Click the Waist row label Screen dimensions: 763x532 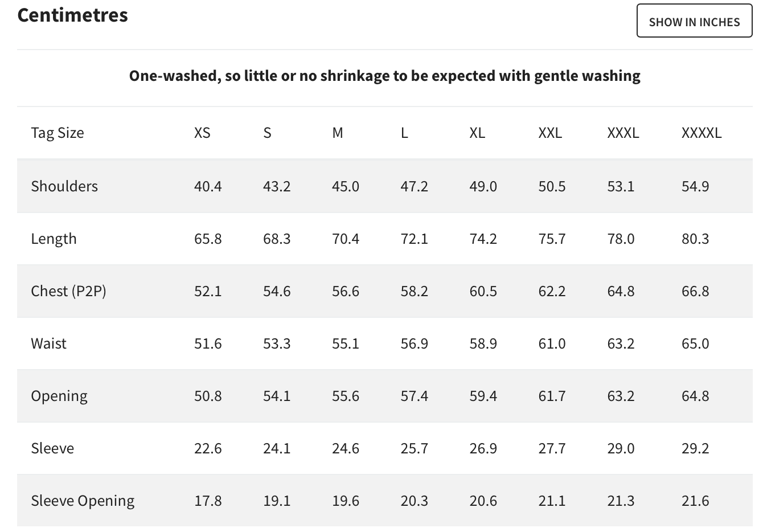point(49,343)
